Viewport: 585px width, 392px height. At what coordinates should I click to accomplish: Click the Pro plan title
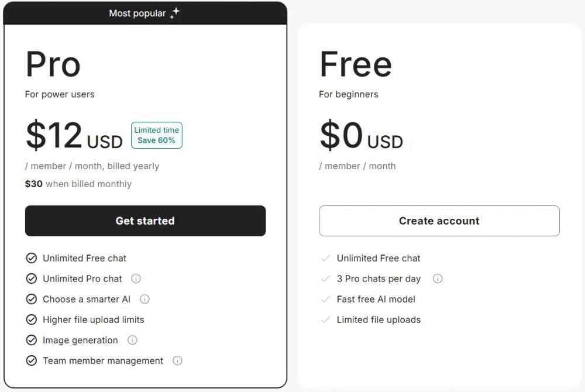pyautogui.click(x=53, y=64)
